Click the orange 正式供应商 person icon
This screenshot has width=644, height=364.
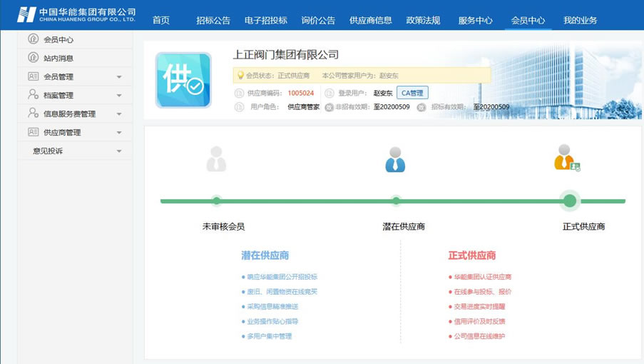(x=566, y=158)
